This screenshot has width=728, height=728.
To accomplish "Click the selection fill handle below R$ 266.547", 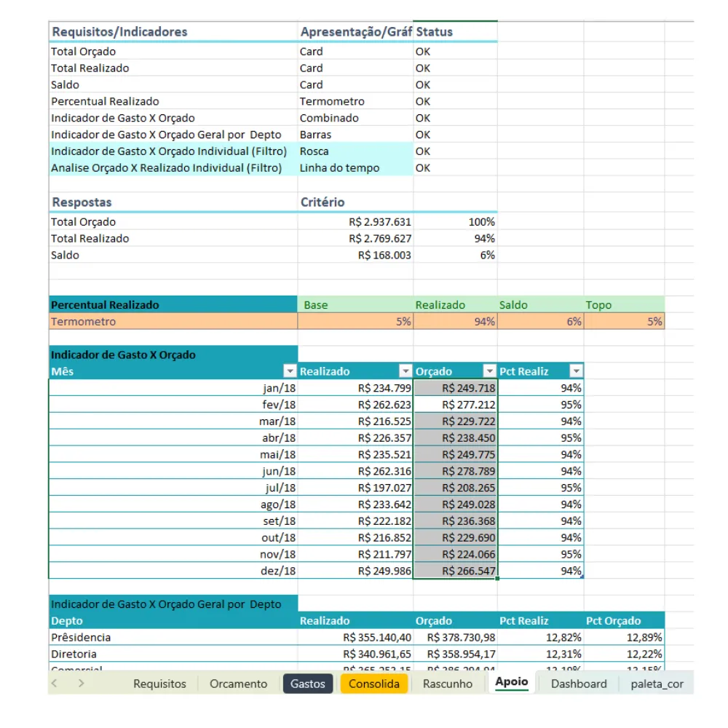I will 497,579.
